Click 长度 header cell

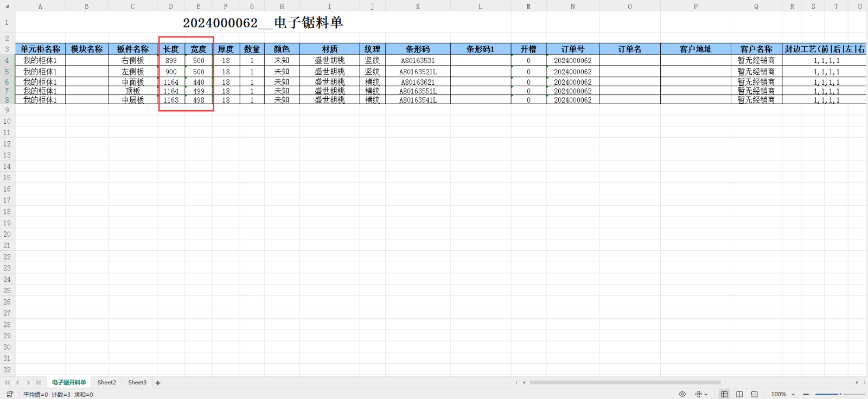tap(171, 49)
